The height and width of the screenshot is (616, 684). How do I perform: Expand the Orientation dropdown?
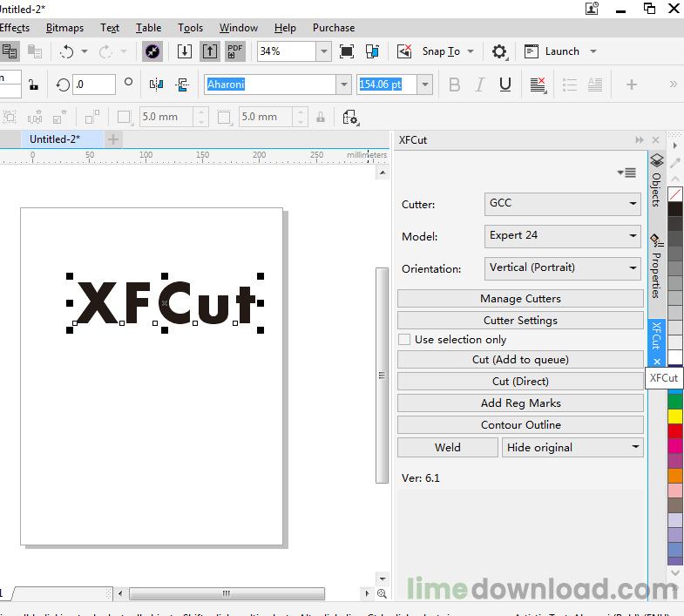(x=563, y=267)
